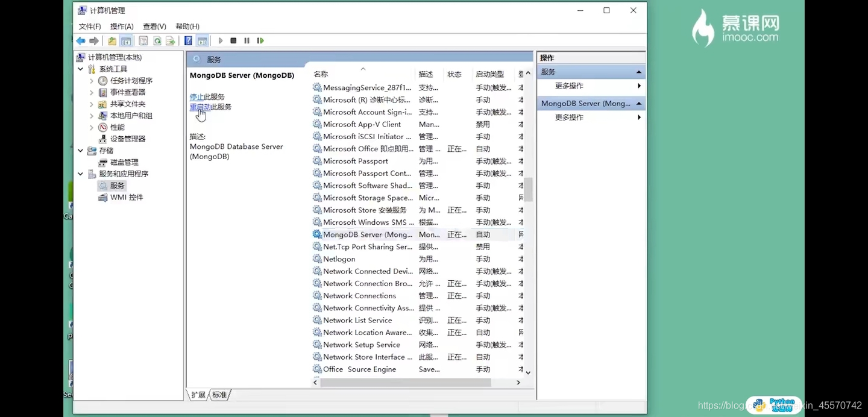Screen dimensions: 868x417
Task: Click gear icon beside Microsoft Store 安装服务
Action: tap(317, 210)
